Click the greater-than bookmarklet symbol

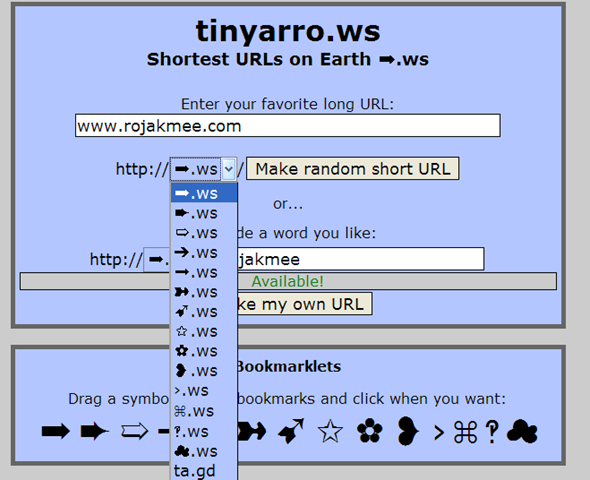[439, 433]
